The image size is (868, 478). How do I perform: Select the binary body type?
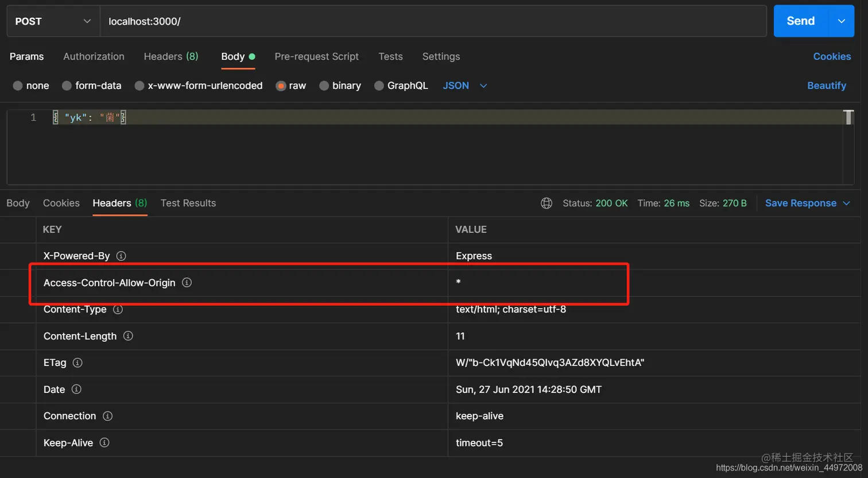pyautogui.click(x=324, y=86)
